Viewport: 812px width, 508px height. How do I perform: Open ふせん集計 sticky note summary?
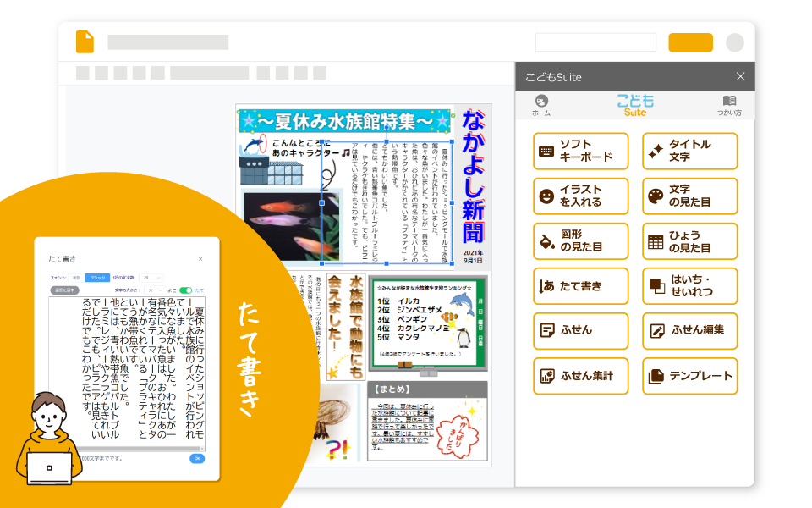coord(580,376)
